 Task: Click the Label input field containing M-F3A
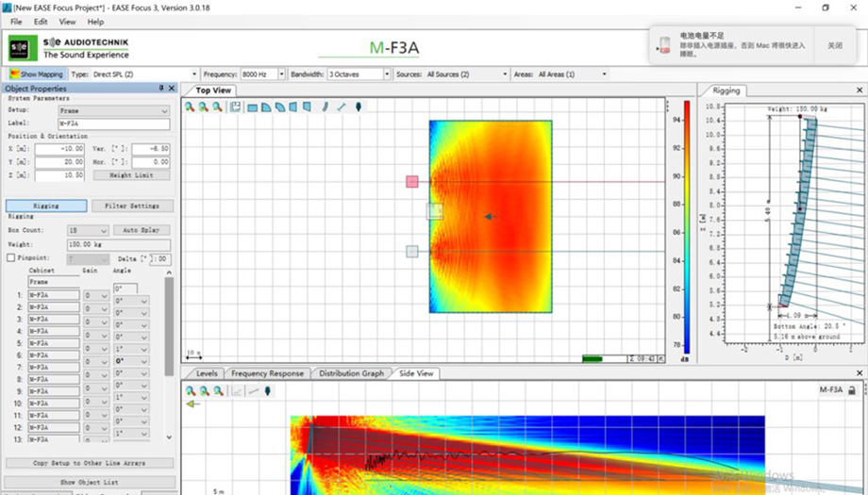112,124
